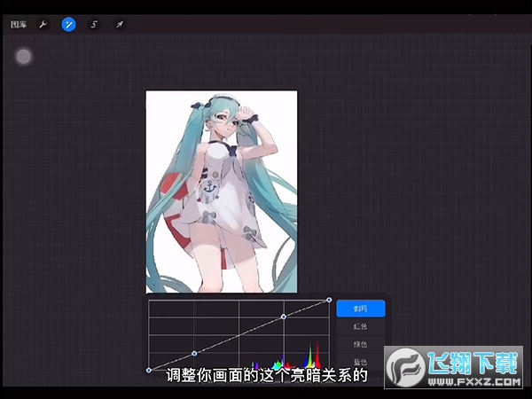Open the 图库 gallery

point(19,25)
